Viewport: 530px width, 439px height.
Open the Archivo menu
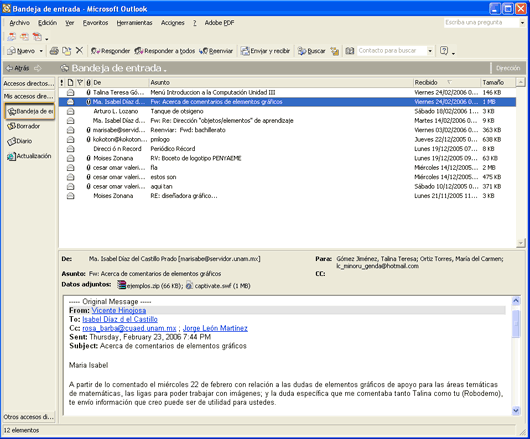(x=19, y=23)
